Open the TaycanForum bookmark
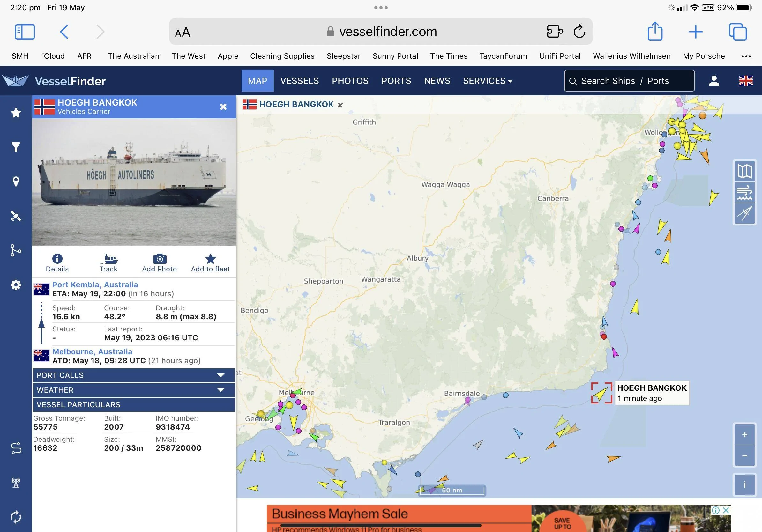The width and height of the screenshot is (762, 532). 503,56
